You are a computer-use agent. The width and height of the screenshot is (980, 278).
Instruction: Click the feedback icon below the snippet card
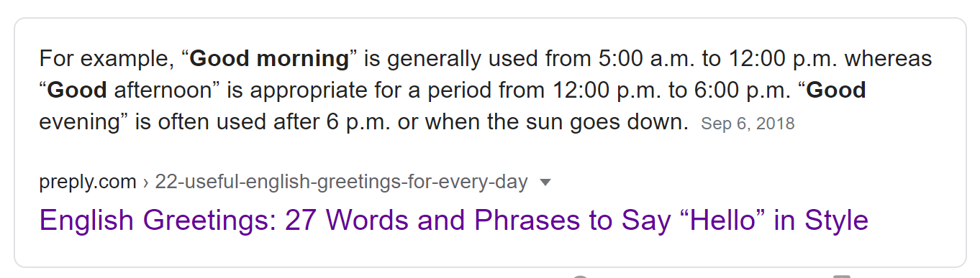[842, 276]
